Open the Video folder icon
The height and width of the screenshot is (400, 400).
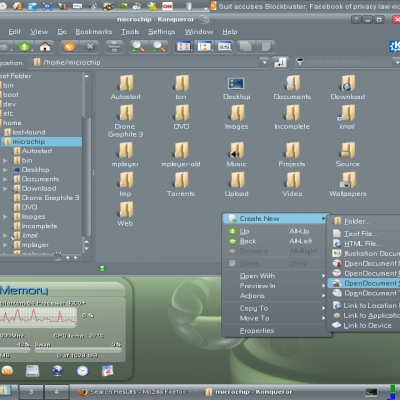pyautogui.click(x=292, y=184)
